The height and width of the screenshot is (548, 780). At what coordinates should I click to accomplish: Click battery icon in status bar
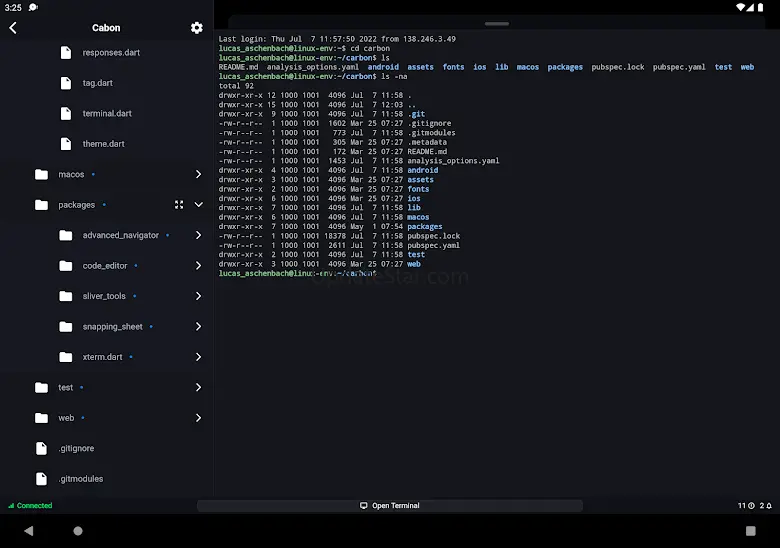(x=761, y=7)
